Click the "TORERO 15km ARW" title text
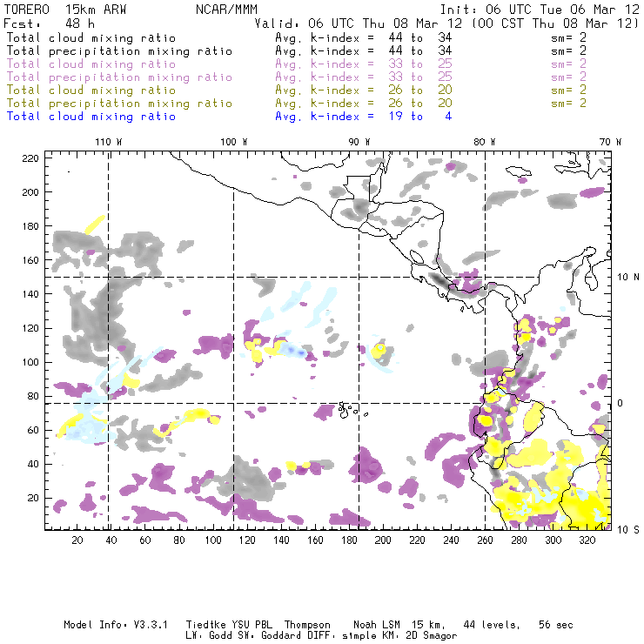 tap(65, 10)
